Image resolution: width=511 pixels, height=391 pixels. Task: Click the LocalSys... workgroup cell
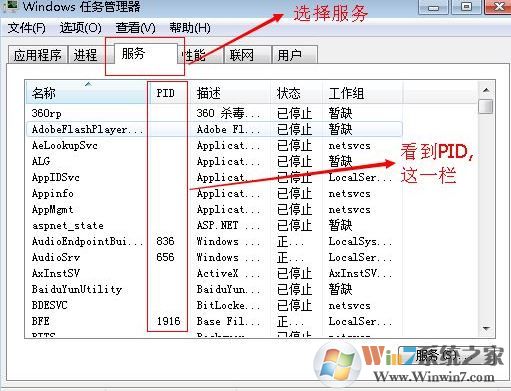coord(360,241)
